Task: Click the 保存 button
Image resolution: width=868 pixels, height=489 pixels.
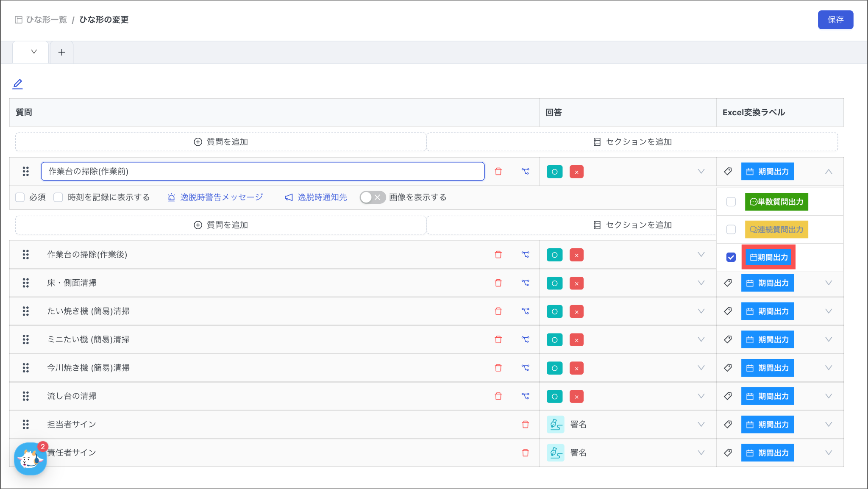Action: pos(835,20)
